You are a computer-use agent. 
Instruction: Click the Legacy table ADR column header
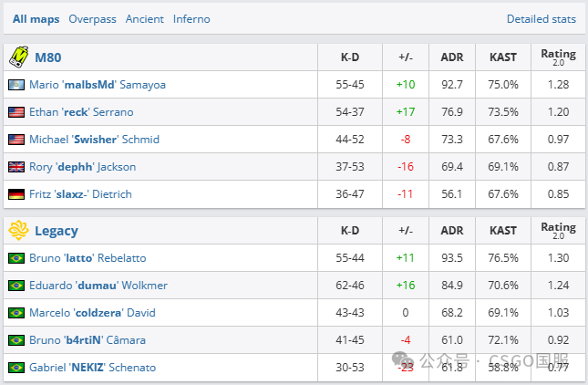pos(452,231)
